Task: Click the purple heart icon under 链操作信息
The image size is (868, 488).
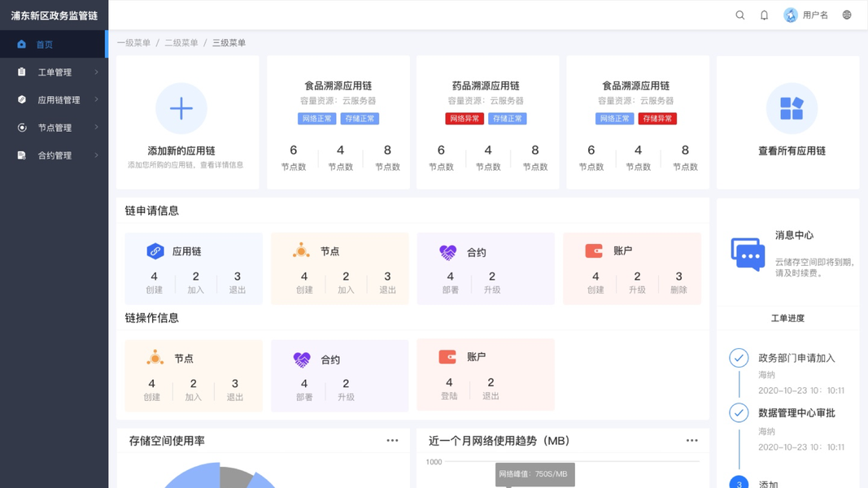Action: coord(302,359)
